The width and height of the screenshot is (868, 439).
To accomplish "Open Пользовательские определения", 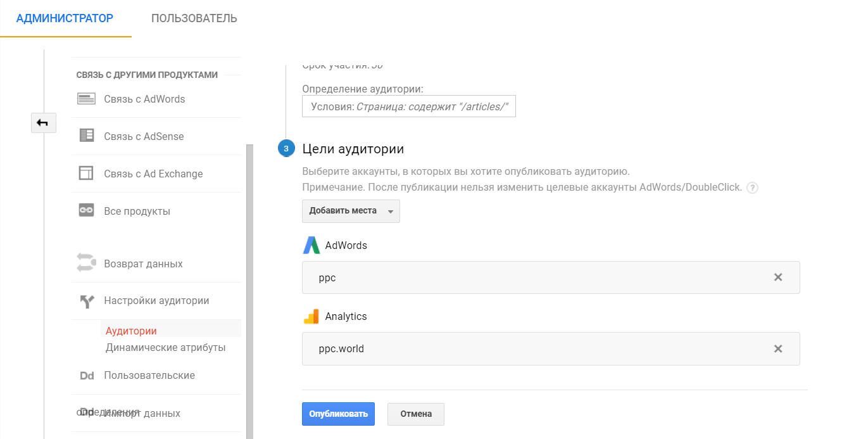I will [x=149, y=375].
